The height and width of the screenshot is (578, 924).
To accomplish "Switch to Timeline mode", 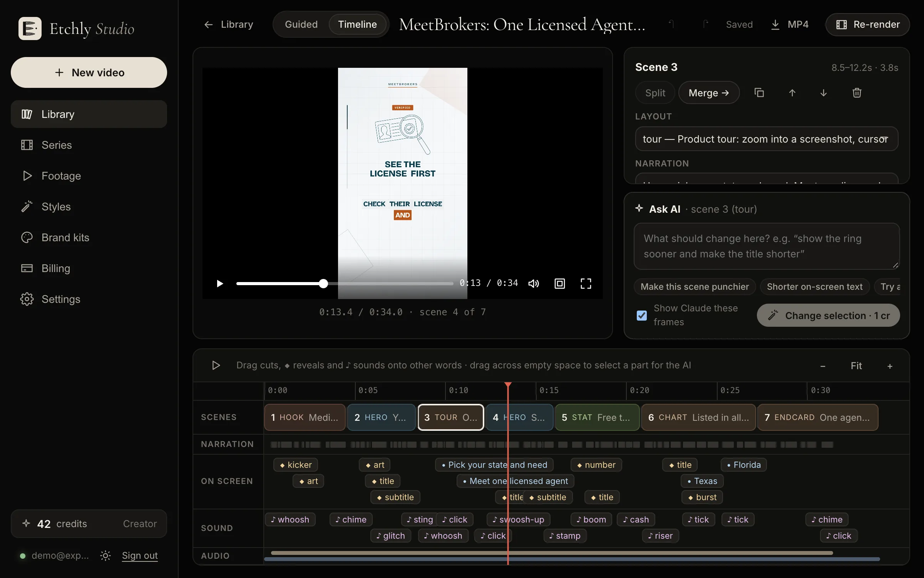I will click(358, 24).
